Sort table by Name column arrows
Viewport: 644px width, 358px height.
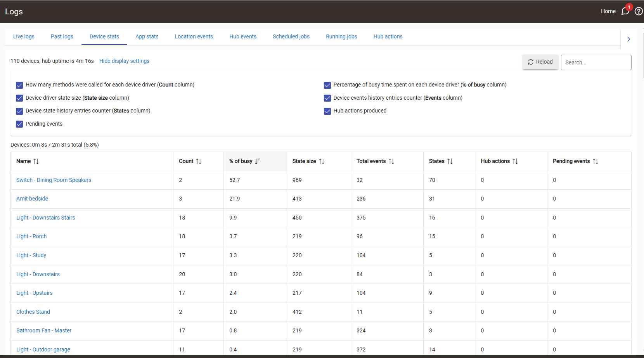(x=36, y=161)
